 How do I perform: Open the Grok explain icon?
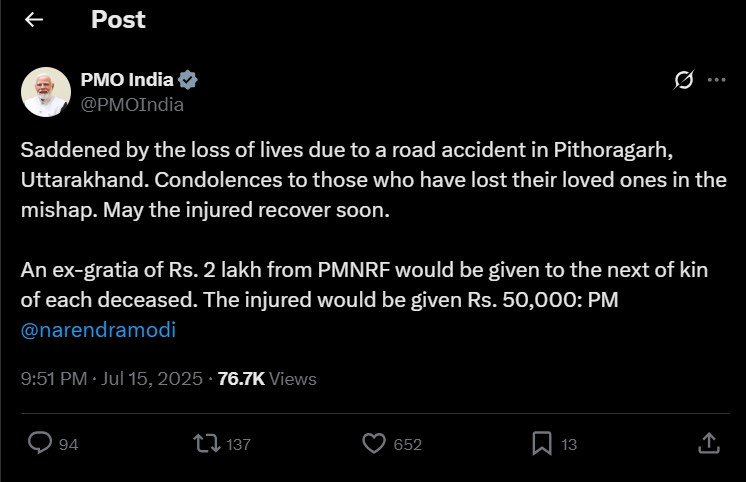pyautogui.click(x=684, y=81)
